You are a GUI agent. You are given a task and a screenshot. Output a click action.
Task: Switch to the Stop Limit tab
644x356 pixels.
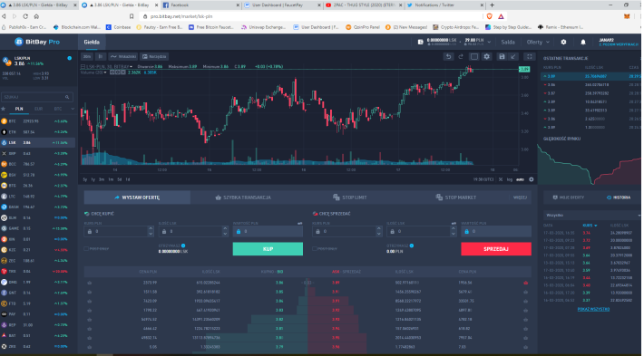[x=350, y=197]
